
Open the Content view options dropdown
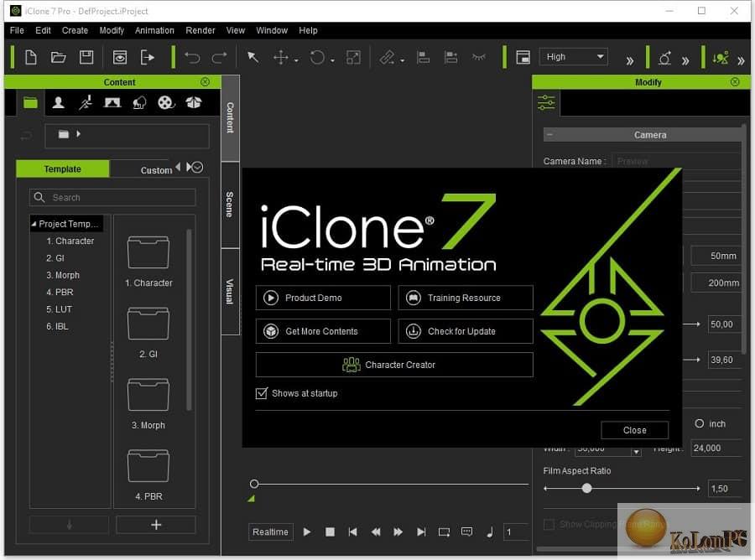(197, 168)
